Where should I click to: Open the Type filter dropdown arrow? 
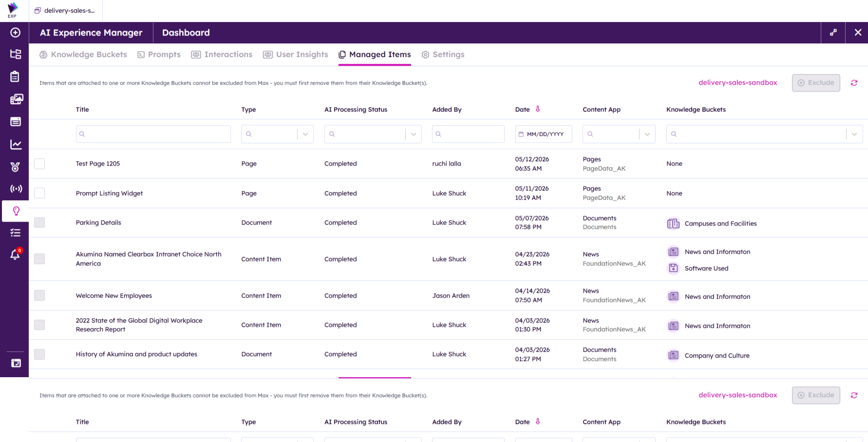[305, 134]
